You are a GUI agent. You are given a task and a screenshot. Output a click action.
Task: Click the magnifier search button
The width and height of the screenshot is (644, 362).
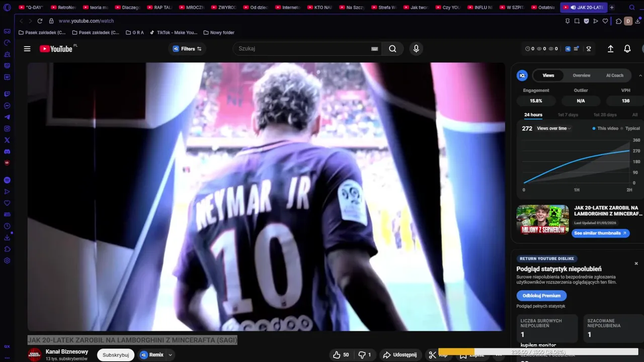pyautogui.click(x=392, y=49)
